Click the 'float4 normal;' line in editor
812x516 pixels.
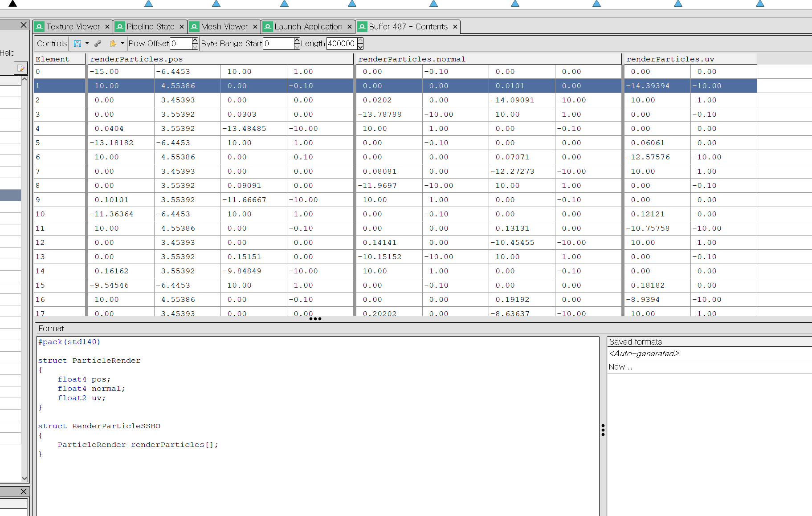(x=91, y=389)
